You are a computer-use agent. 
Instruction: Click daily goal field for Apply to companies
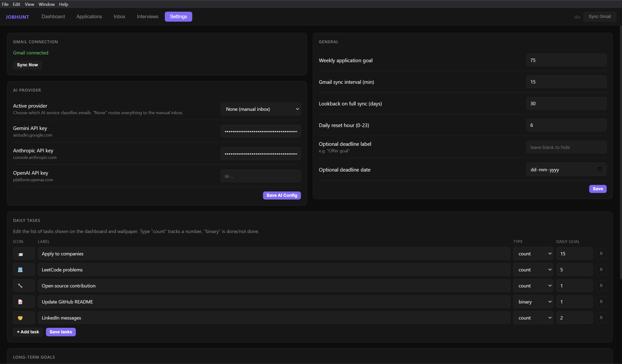click(574, 254)
